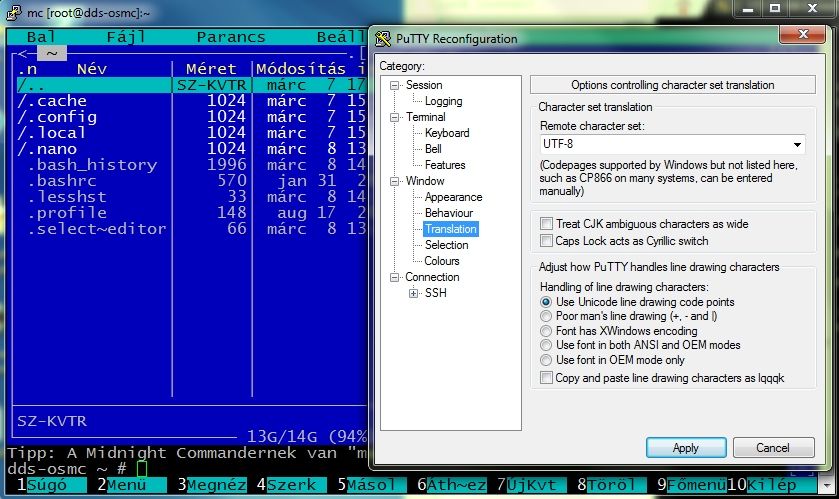Select the Window category

[425, 181]
